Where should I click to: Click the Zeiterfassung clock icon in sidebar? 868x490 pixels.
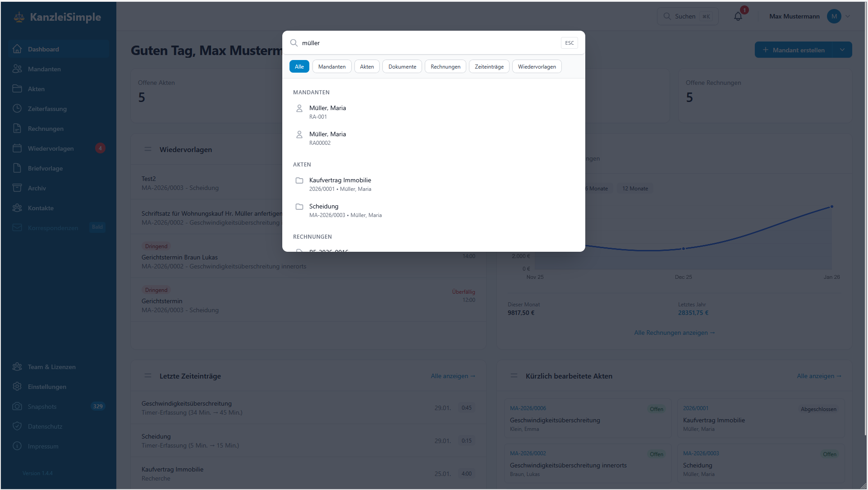(x=17, y=109)
